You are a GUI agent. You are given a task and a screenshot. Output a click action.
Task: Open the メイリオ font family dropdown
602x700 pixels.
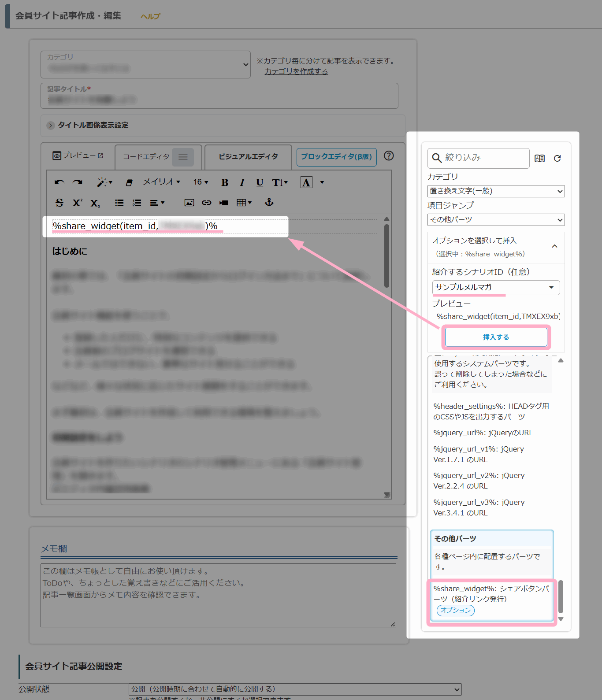click(x=161, y=182)
